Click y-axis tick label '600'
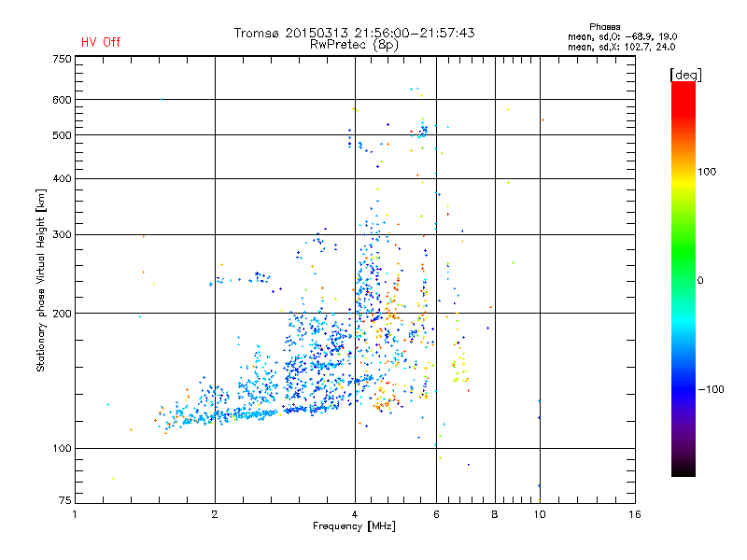The width and height of the screenshot is (747, 560). click(x=62, y=100)
